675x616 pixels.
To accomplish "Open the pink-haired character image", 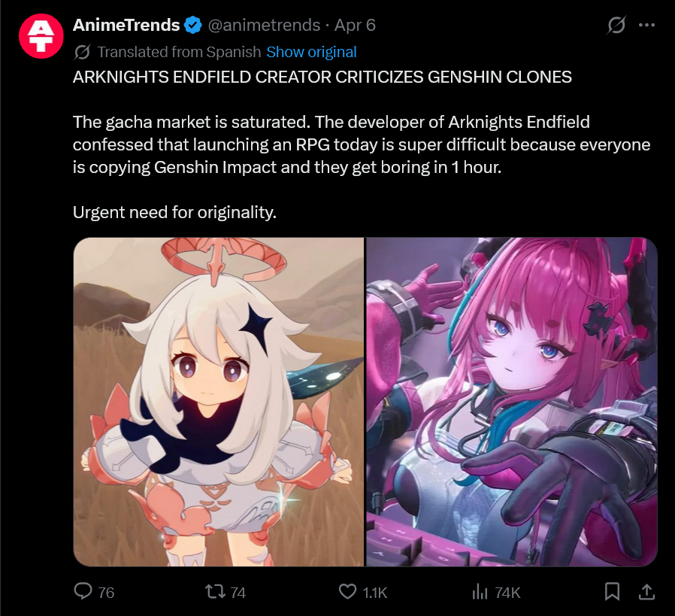I will tap(511, 402).
